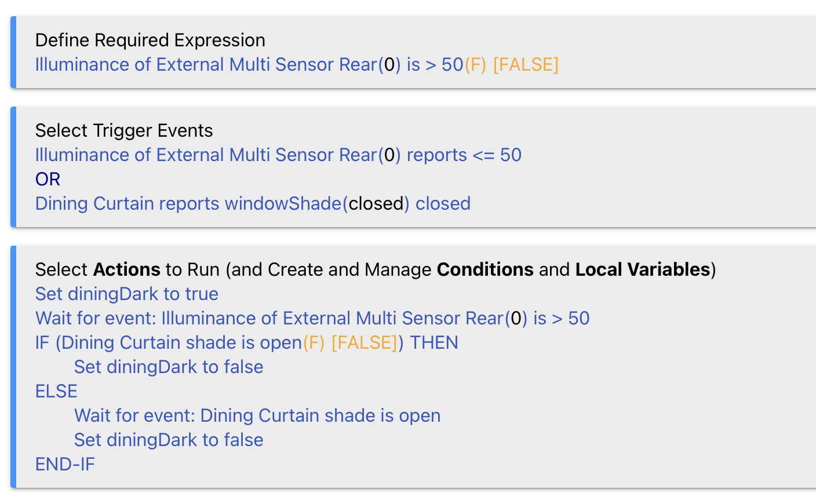This screenshot has height=504, width=816.
Task: Edit Wait for event Dining Curtain shade open
Action: click(257, 415)
